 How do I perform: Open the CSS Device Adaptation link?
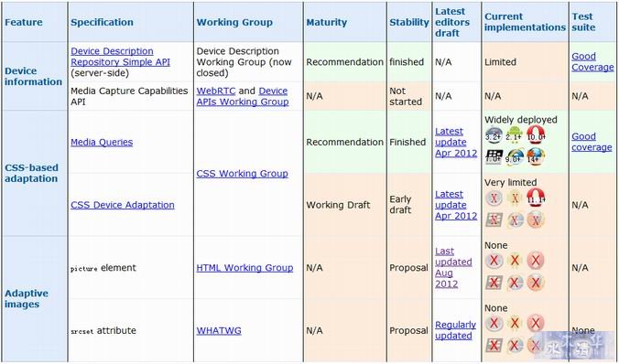(x=123, y=205)
